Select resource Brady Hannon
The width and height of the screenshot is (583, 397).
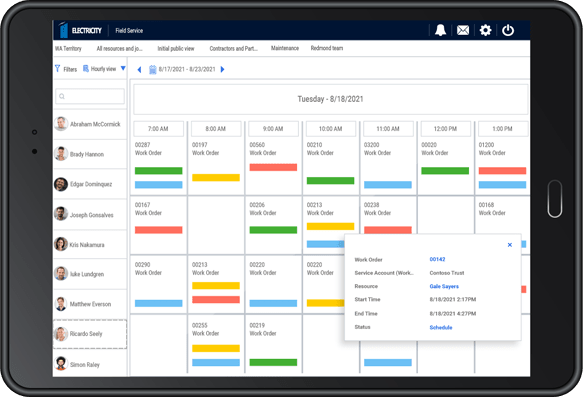click(x=90, y=154)
